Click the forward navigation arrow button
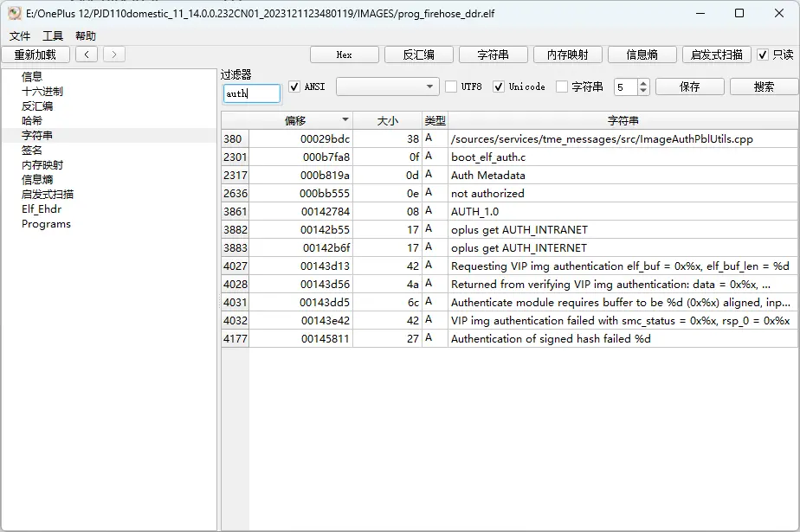The height and width of the screenshot is (532, 800). pos(114,54)
